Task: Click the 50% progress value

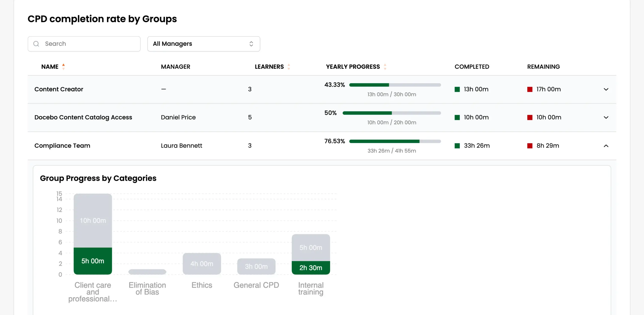Action: tap(330, 113)
